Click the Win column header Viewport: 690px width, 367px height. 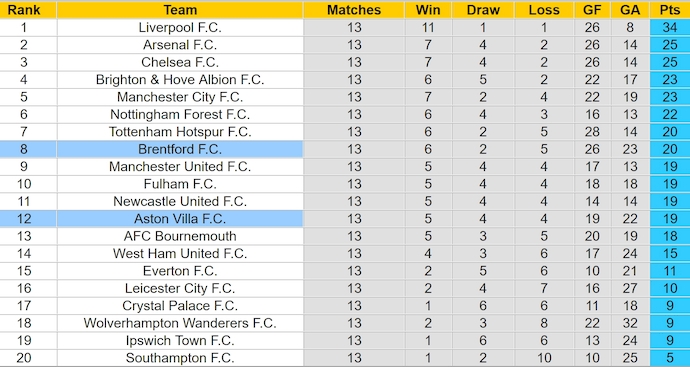[x=428, y=10]
